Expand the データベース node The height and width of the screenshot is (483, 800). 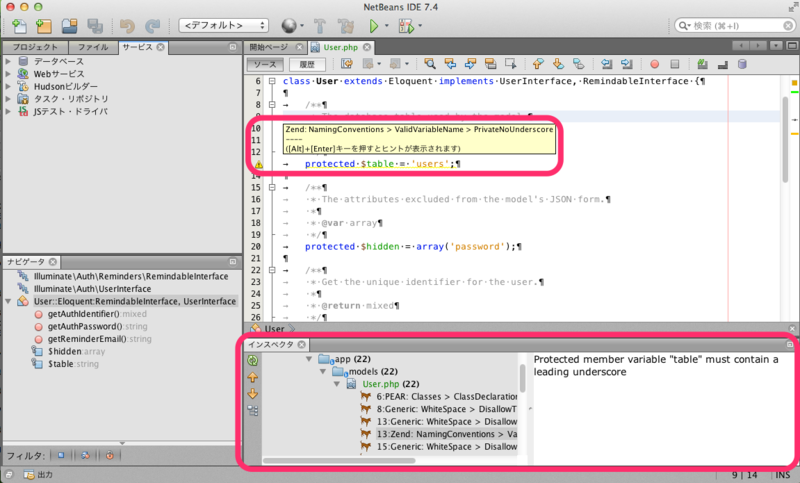point(8,61)
